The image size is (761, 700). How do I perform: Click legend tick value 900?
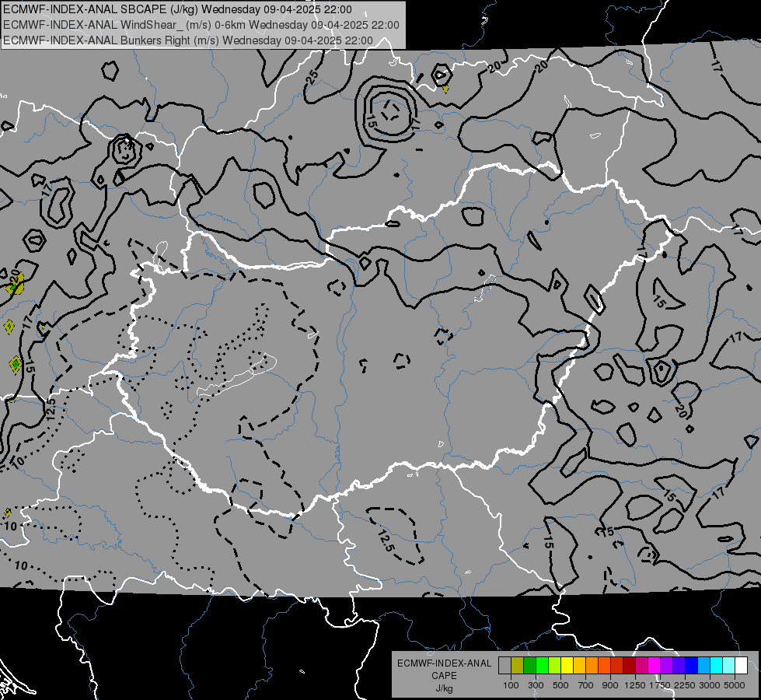[x=610, y=685]
